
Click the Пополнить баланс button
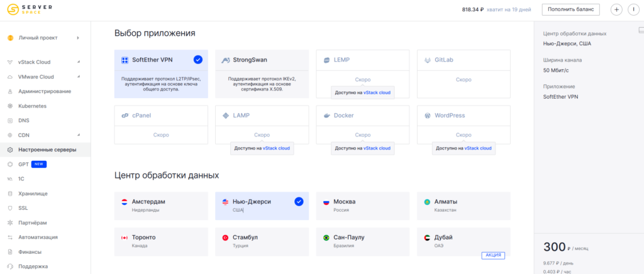[570, 9]
